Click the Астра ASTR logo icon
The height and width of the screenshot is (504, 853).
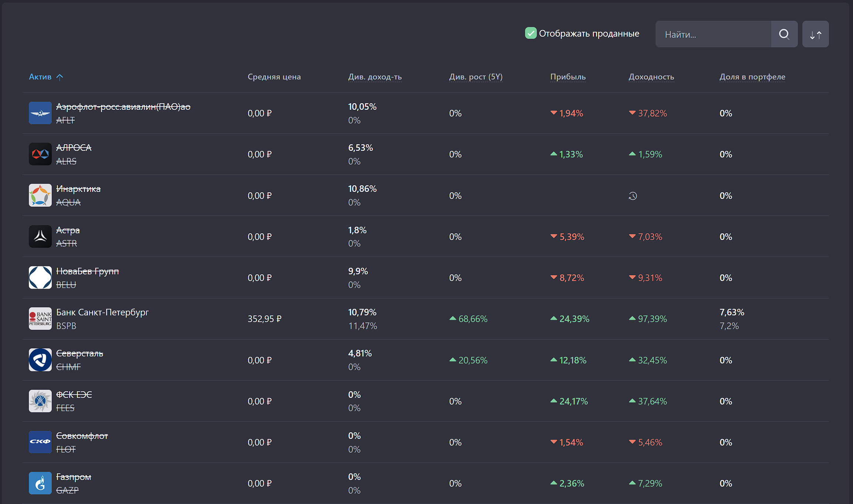(x=40, y=237)
